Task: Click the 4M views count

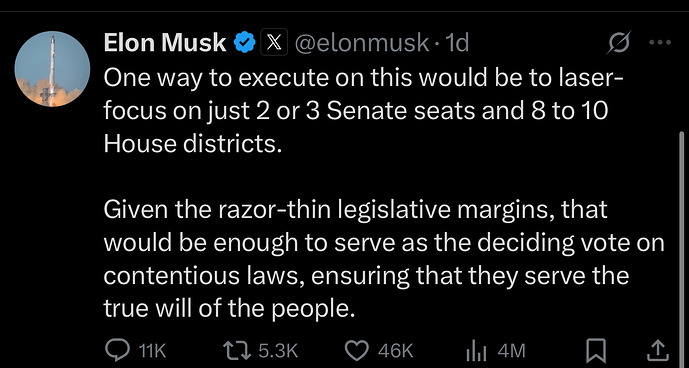Action: pos(511,351)
